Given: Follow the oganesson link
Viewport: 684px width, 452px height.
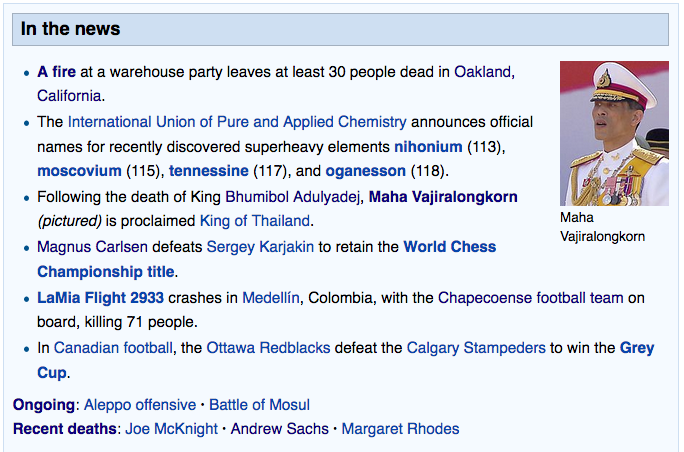Looking at the screenshot, I should [x=366, y=171].
